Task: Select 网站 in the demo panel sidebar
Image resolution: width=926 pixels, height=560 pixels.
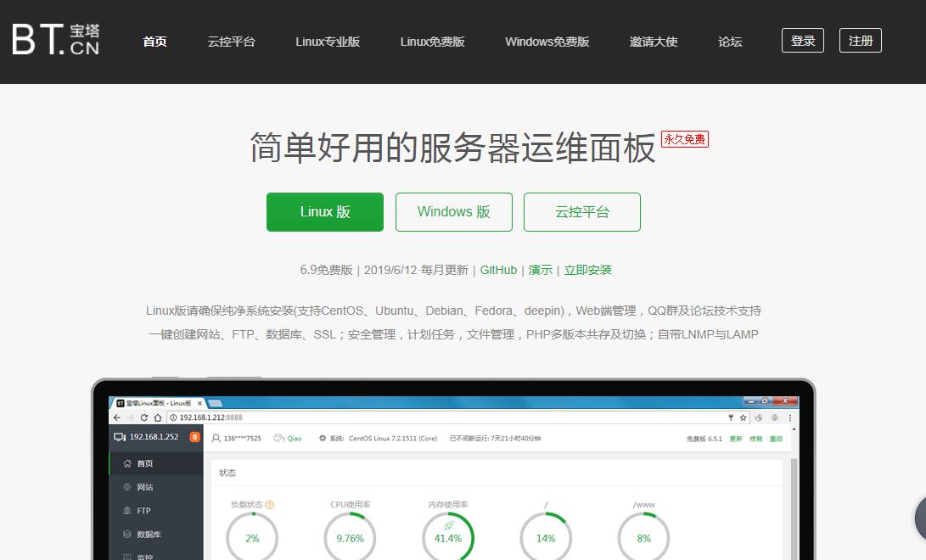Action: click(156, 487)
